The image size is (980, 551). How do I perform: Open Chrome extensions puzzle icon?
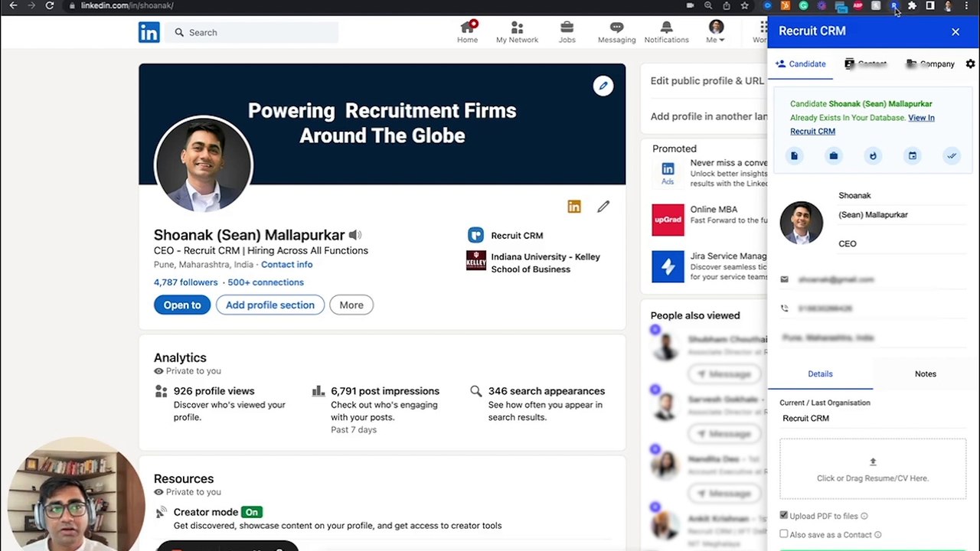point(912,5)
